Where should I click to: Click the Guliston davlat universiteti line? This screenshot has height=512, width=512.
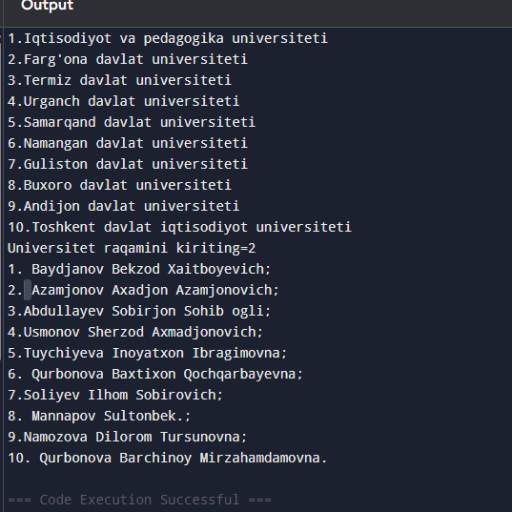[x=128, y=164]
